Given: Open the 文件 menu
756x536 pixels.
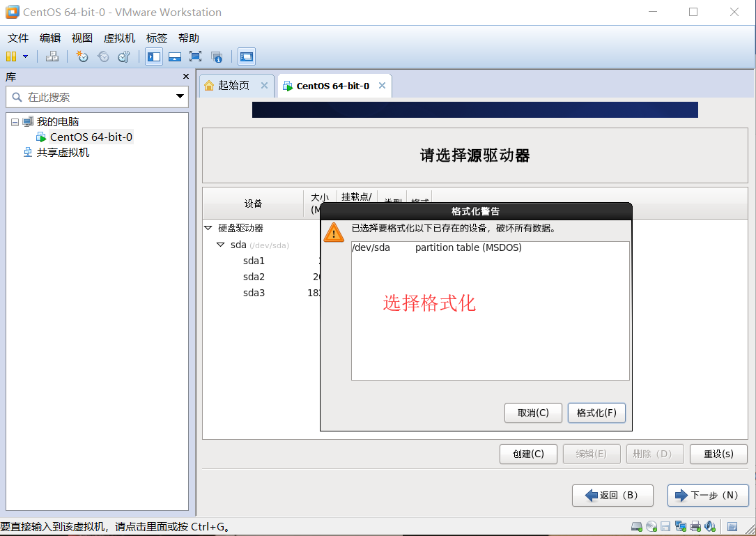Looking at the screenshot, I should 18,38.
